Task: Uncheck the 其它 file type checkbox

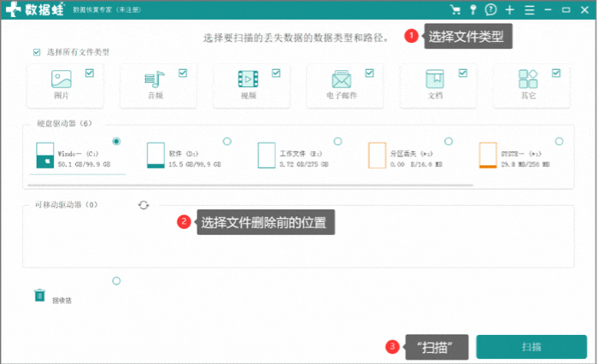Action: 556,73
